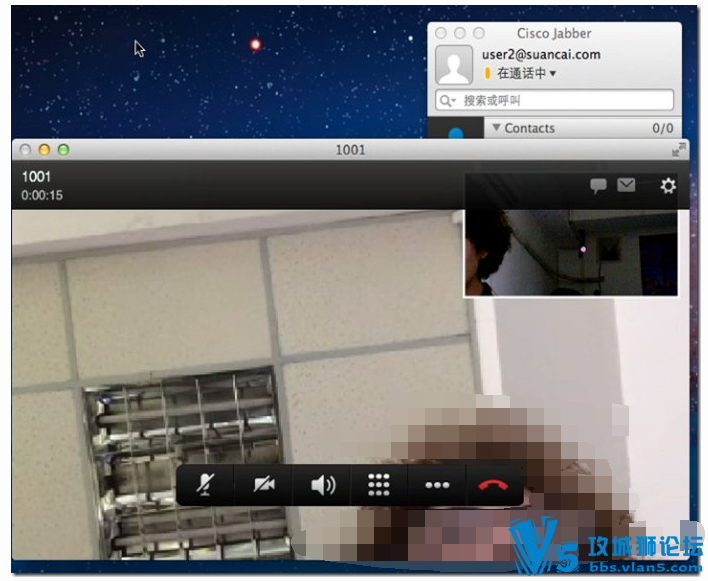Click the envelope mail icon
Viewport: 708px width, 581px height.
tap(626, 185)
